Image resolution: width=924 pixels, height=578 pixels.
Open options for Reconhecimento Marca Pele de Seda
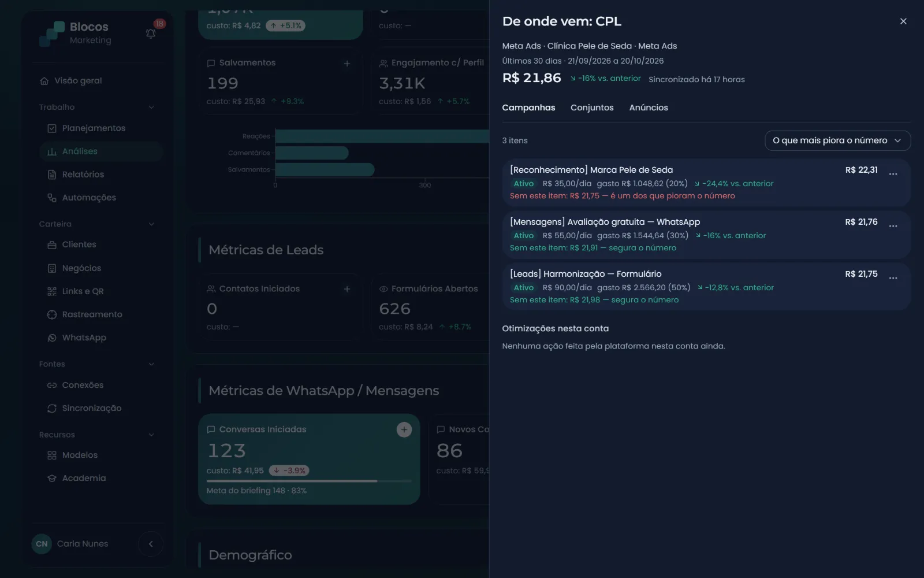(x=893, y=173)
